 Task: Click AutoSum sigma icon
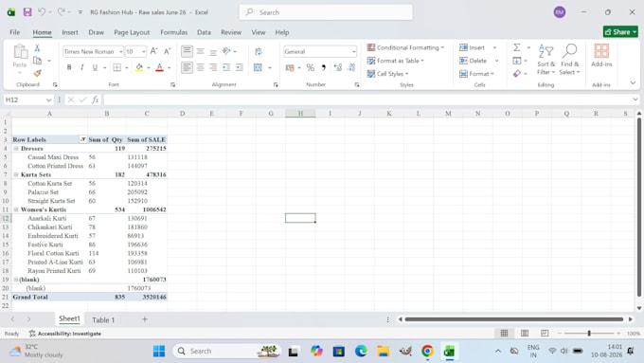point(517,47)
